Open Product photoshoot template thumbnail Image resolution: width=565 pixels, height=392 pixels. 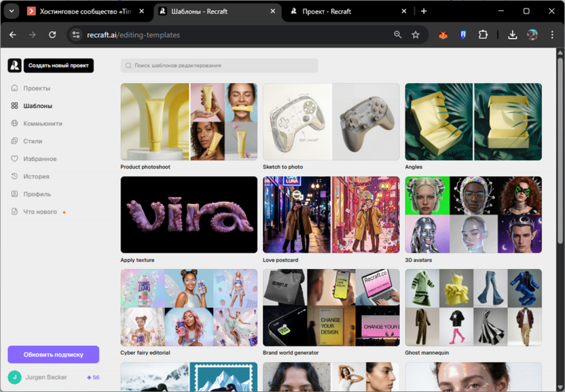click(x=189, y=122)
